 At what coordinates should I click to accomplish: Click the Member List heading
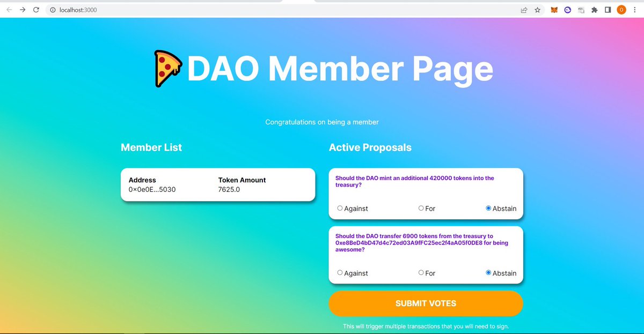coord(151,147)
